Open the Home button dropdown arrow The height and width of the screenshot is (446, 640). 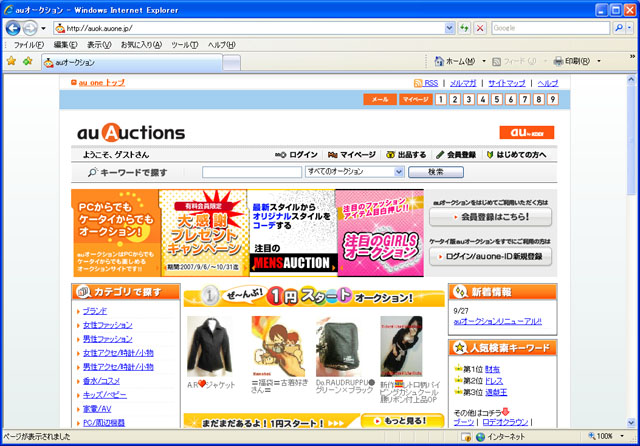pyautogui.click(x=484, y=61)
